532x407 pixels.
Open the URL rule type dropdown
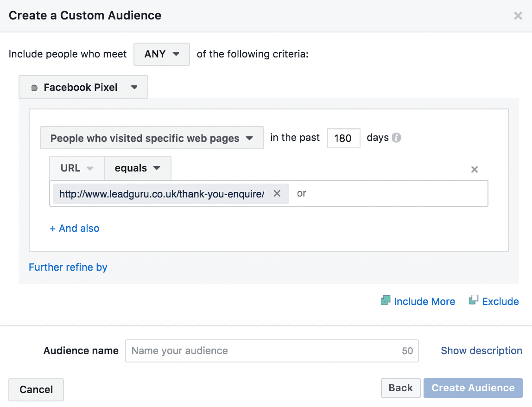coord(77,168)
